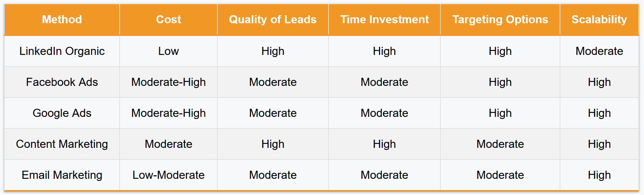This screenshot has height=195, width=644.
Task: Click the Scalability column header
Action: tap(599, 19)
